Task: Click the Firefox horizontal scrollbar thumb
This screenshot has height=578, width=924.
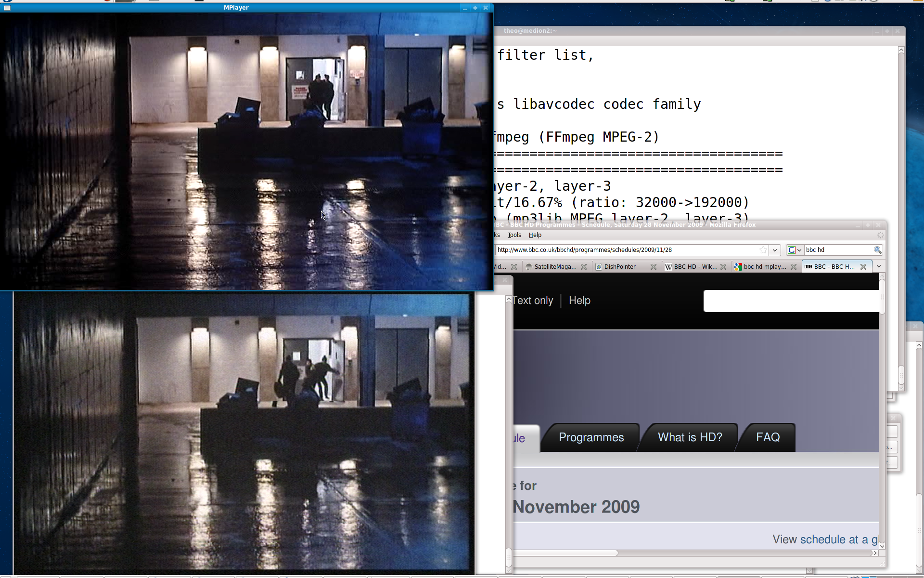Action: (565, 553)
